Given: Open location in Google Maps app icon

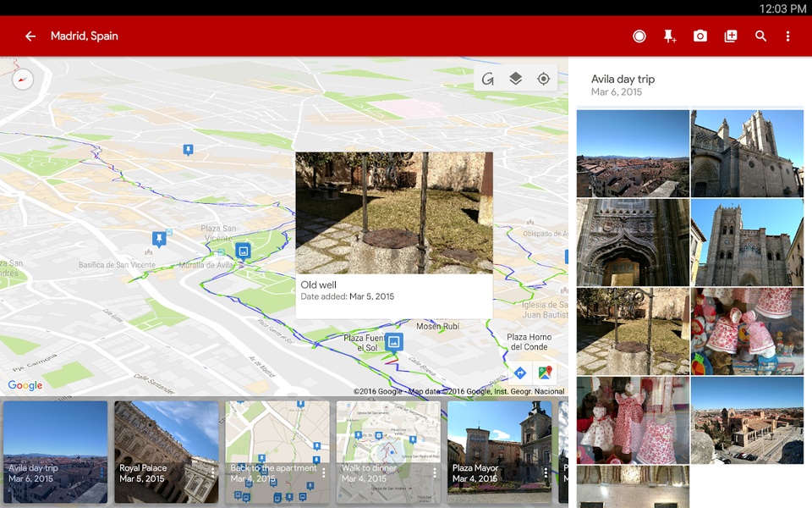Looking at the screenshot, I should pos(545,373).
